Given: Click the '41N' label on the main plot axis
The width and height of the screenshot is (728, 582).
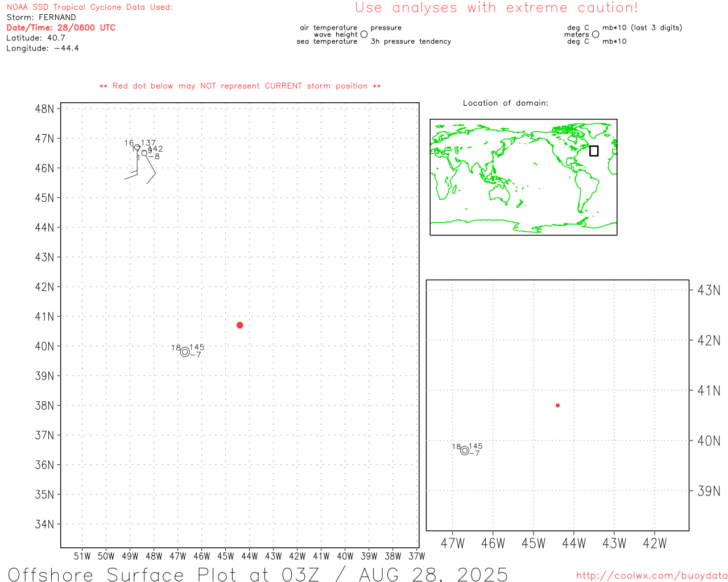Looking at the screenshot, I should click(x=45, y=317).
